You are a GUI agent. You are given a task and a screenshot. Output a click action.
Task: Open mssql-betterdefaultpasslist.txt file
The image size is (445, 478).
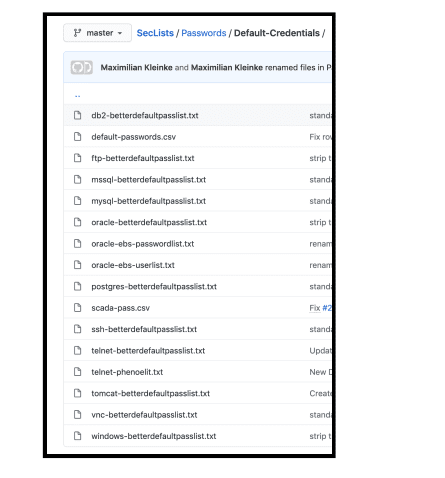149,180
